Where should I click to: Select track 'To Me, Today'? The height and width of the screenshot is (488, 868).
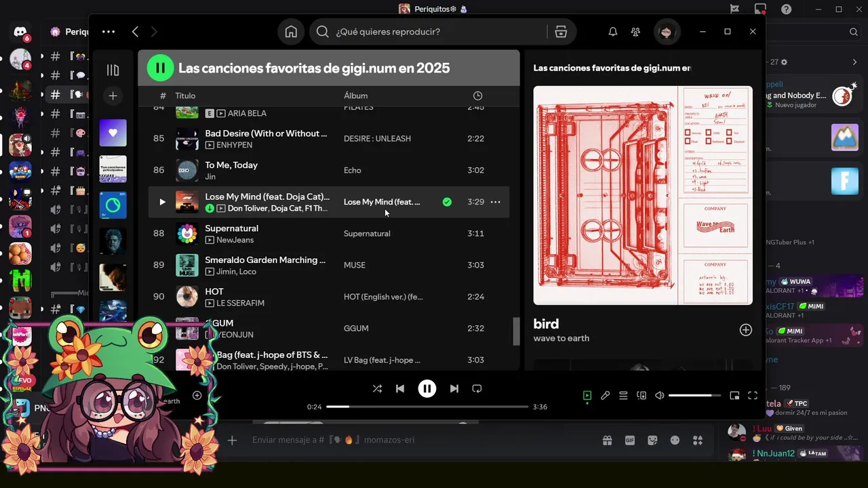pos(231,165)
